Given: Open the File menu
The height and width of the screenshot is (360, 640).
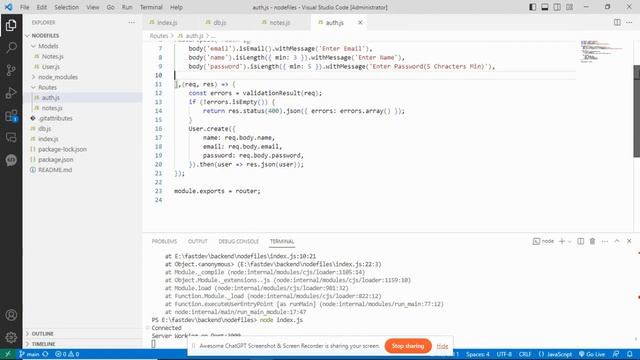Looking at the screenshot, I should (24, 7).
